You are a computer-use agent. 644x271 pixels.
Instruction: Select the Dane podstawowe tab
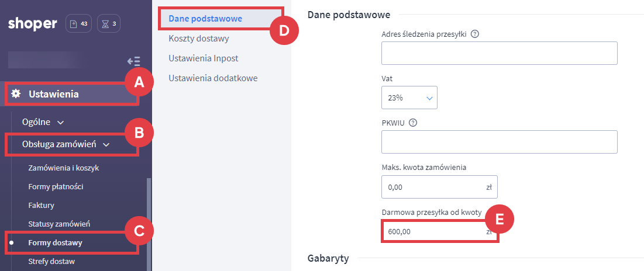[x=205, y=19]
